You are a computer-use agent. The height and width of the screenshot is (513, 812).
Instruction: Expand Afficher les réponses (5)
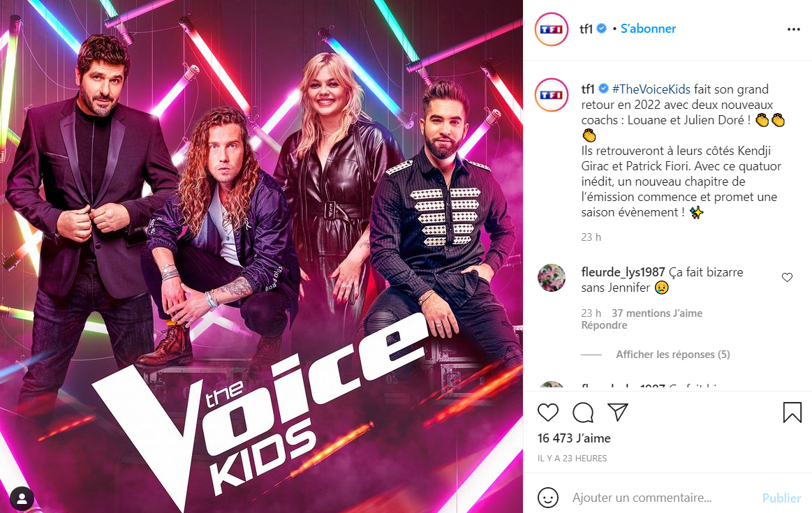pyautogui.click(x=672, y=355)
